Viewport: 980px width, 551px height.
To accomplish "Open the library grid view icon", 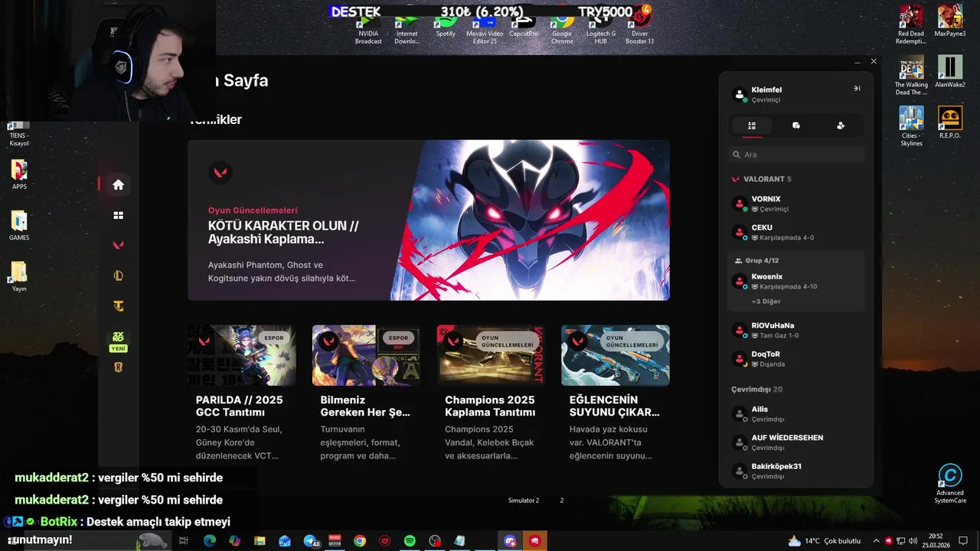I will pyautogui.click(x=118, y=216).
